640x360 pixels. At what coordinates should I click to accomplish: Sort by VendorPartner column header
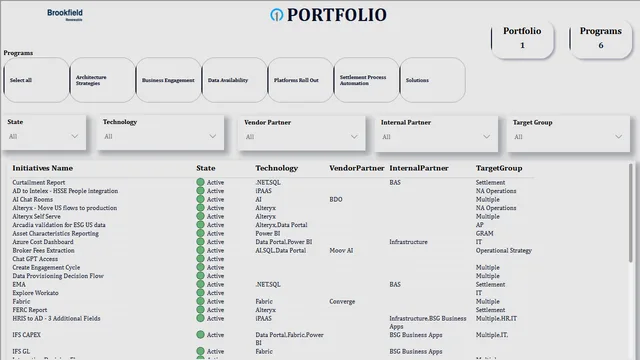click(x=357, y=168)
